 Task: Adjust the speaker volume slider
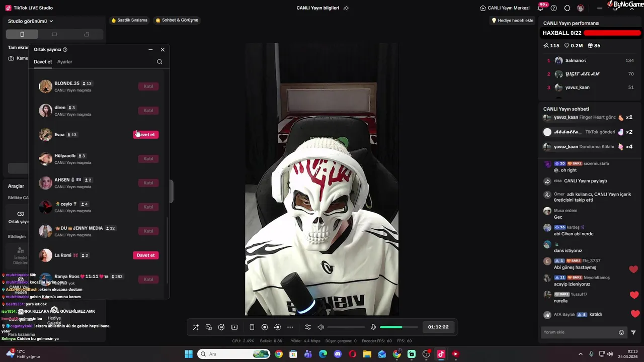pyautogui.click(x=346, y=327)
